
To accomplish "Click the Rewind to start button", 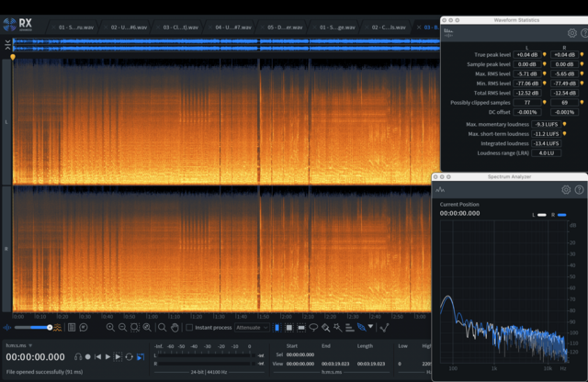I will (97, 357).
